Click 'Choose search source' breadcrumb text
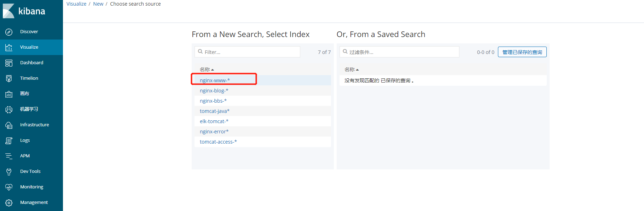Image resolution: width=644 pixels, height=211 pixels. pos(135,4)
